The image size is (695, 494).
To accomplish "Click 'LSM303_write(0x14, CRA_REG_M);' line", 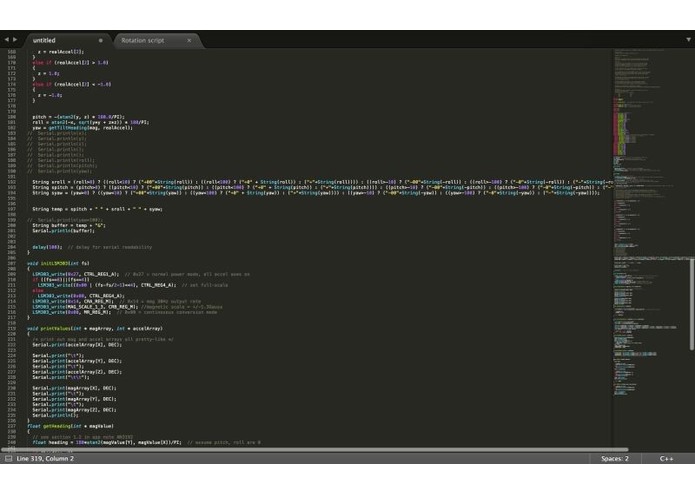I will [x=73, y=301].
